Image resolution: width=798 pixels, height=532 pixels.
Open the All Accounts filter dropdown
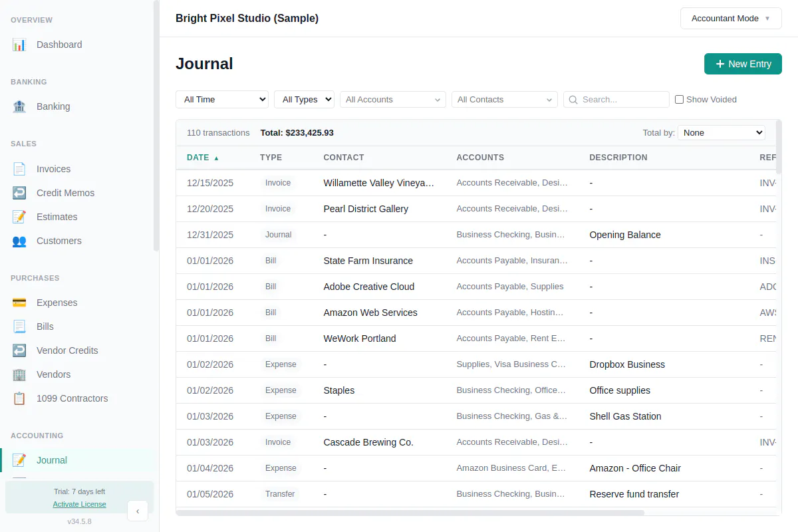point(393,100)
